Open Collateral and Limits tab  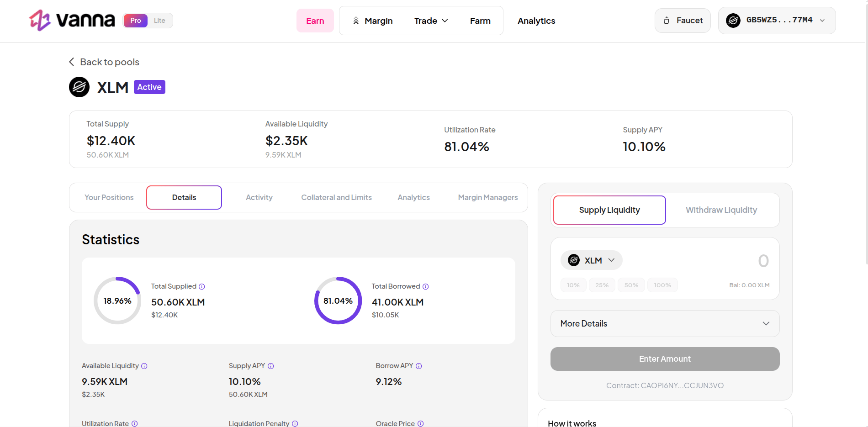coord(336,197)
